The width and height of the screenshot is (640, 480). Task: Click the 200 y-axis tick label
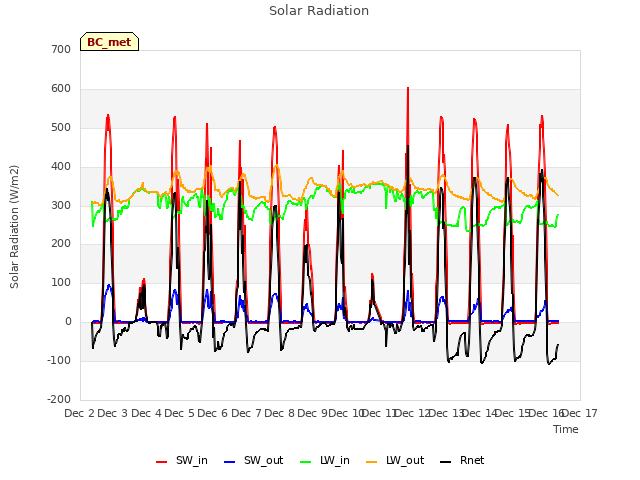(61, 244)
